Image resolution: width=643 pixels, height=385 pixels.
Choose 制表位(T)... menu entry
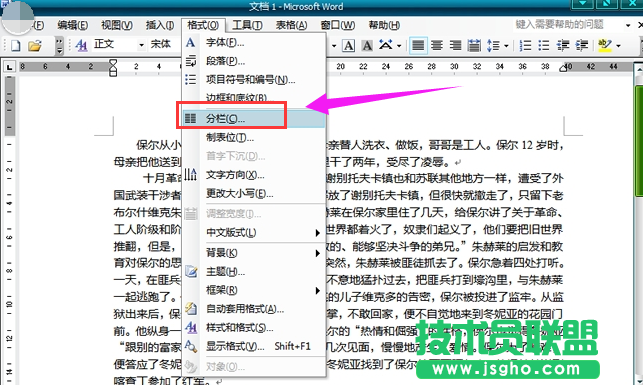253,138
